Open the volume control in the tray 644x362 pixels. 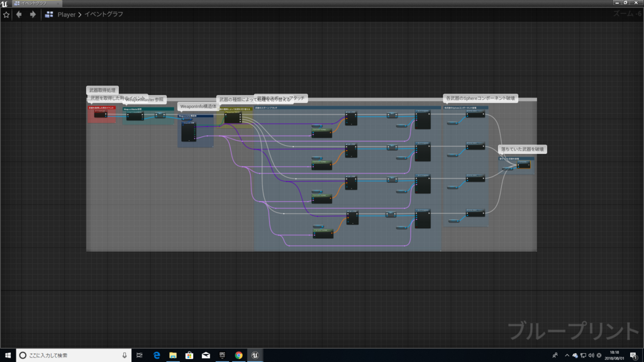tap(591, 356)
